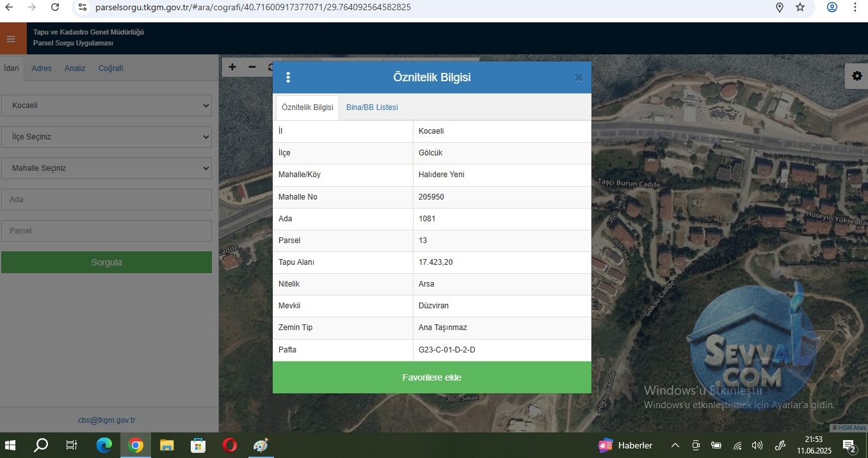Open the cbs@tkgm.gov.tr email link
The height and width of the screenshot is (458, 868).
point(106,420)
